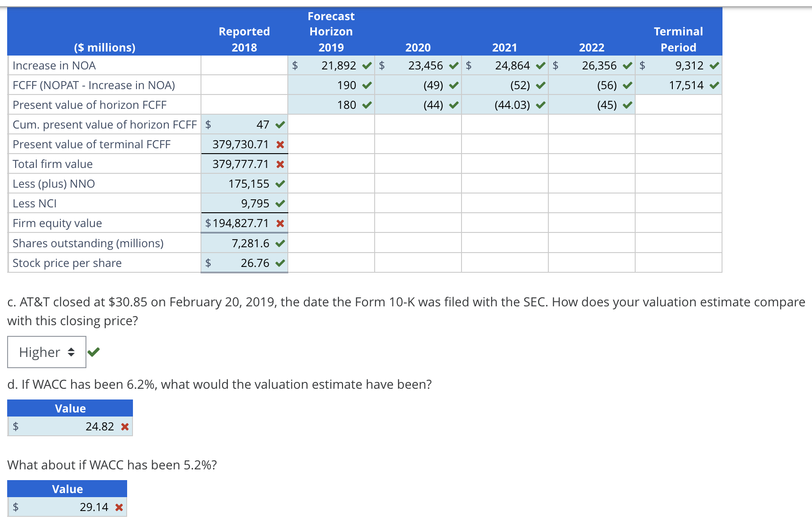Click the blue Value header above 24.82
Image resolution: width=812 pixels, height=524 pixels.
(69, 408)
